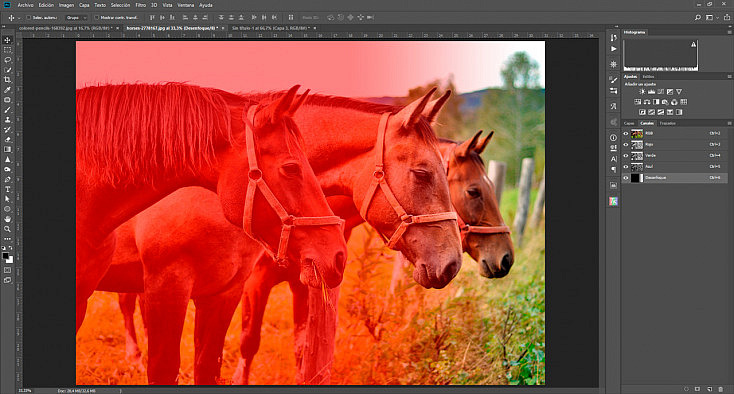Viewport: 734px width, 394px height.
Task: Add a Black & White adjustment
Action: click(656, 102)
